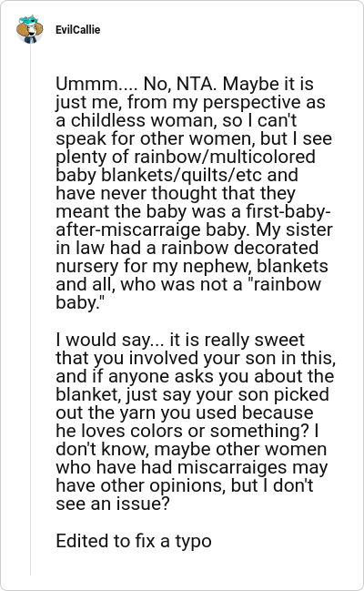The height and width of the screenshot is (591, 364).
Task: Click the word "rainbow/multicolored" in the comment
Action: click(x=225, y=157)
